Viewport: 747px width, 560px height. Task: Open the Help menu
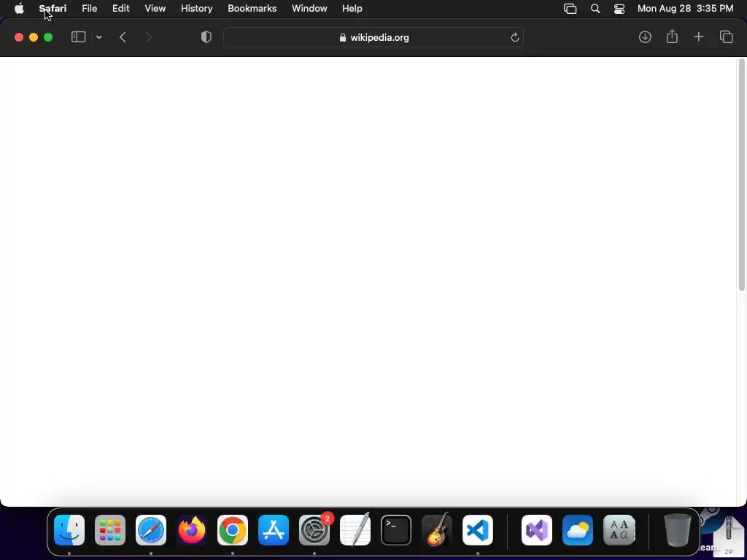(x=352, y=9)
